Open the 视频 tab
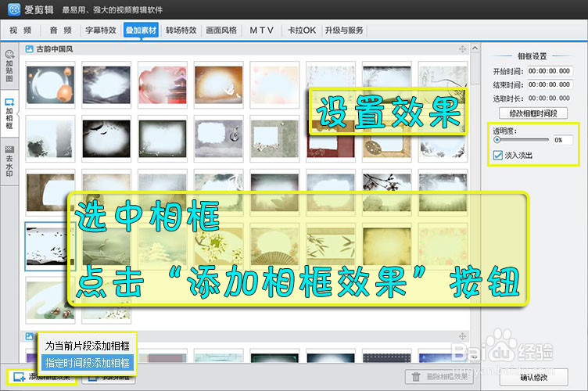The height and width of the screenshot is (391, 588). pos(20,30)
